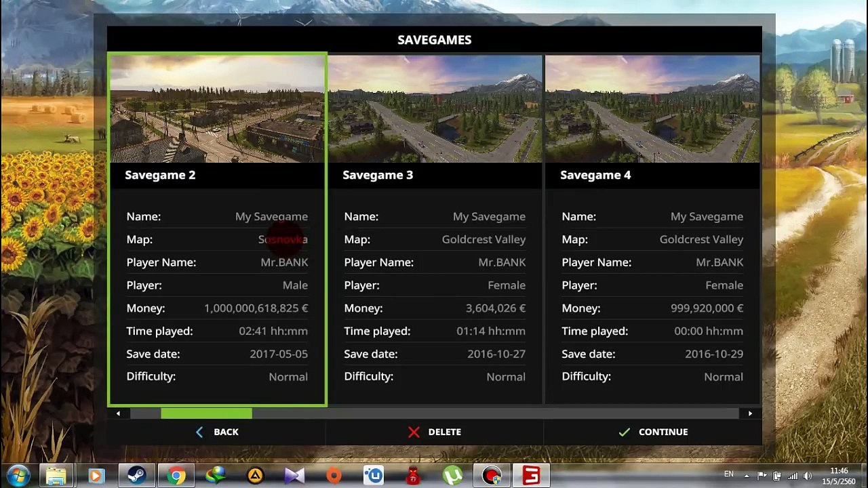Open Internet Download Manager taskbar icon
Image resolution: width=868 pixels, height=488 pixels.
click(216, 476)
